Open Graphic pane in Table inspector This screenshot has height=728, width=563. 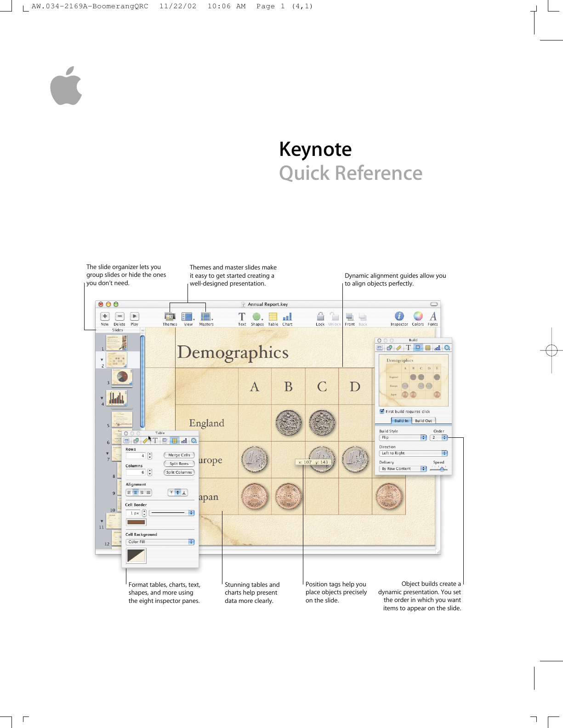pos(136,441)
